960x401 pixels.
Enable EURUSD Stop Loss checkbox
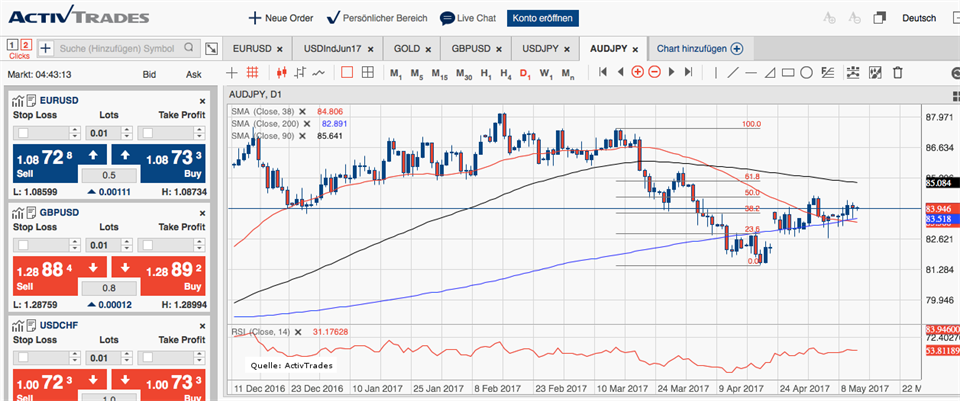[x=23, y=133]
